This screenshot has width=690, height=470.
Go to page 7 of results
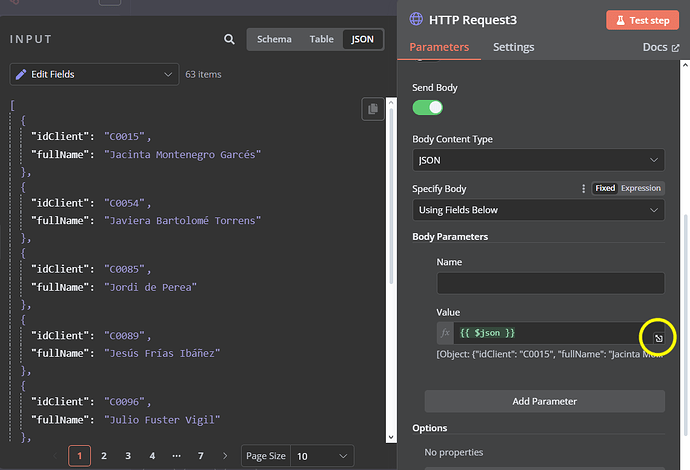pyautogui.click(x=201, y=456)
